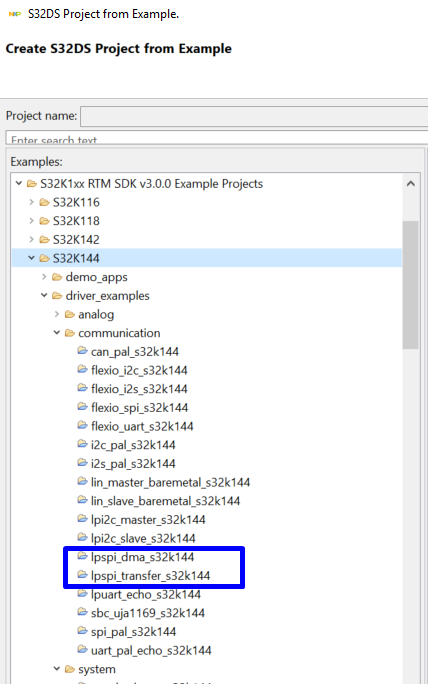The height and width of the screenshot is (684, 428).
Task: Select the sbc_uja1169_s32k144 example label
Action: 147,613
